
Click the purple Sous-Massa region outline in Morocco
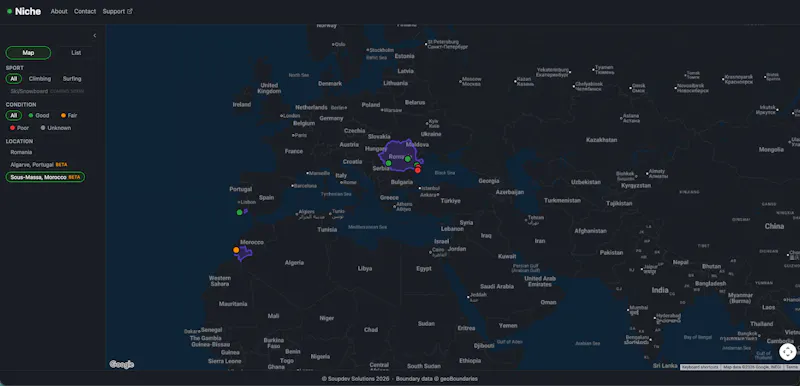click(x=245, y=254)
